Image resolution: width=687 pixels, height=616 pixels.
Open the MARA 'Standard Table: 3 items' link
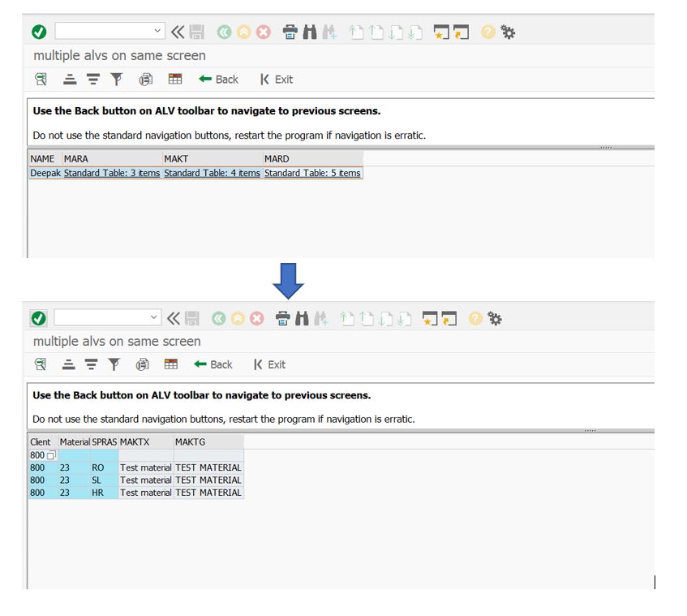click(112, 173)
